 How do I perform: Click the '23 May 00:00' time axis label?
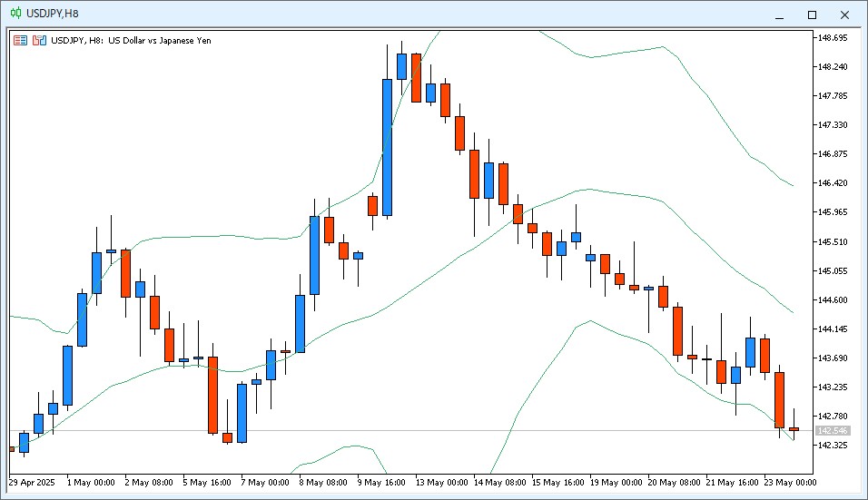coord(791,482)
